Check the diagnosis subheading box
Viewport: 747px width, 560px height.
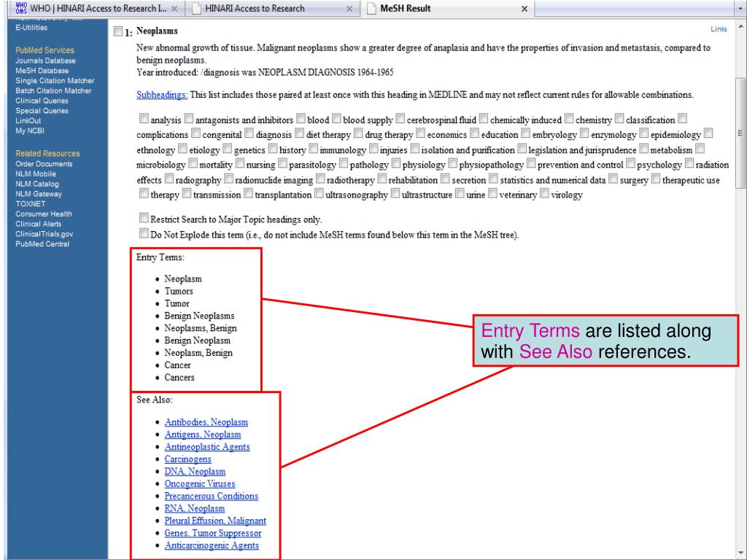[249, 133]
